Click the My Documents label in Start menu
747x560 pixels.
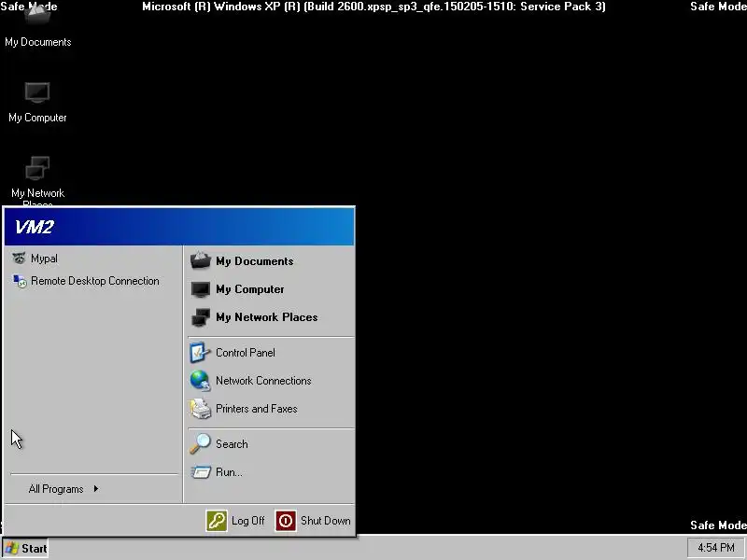coord(254,261)
